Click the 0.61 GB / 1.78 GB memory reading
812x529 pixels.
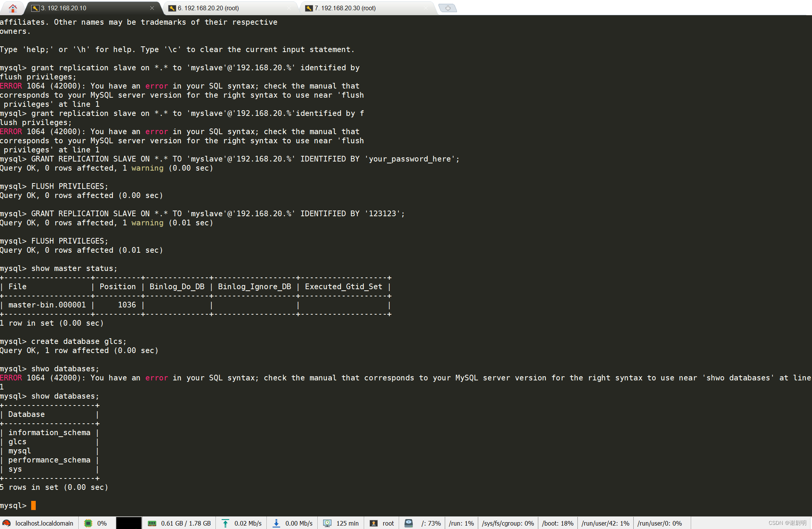(x=186, y=523)
